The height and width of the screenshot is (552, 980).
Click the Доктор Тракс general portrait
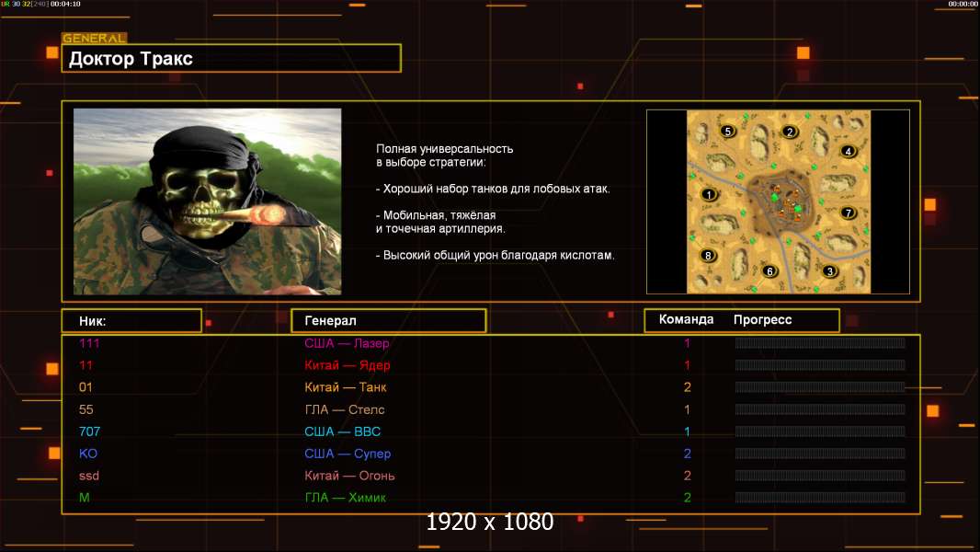208,201
